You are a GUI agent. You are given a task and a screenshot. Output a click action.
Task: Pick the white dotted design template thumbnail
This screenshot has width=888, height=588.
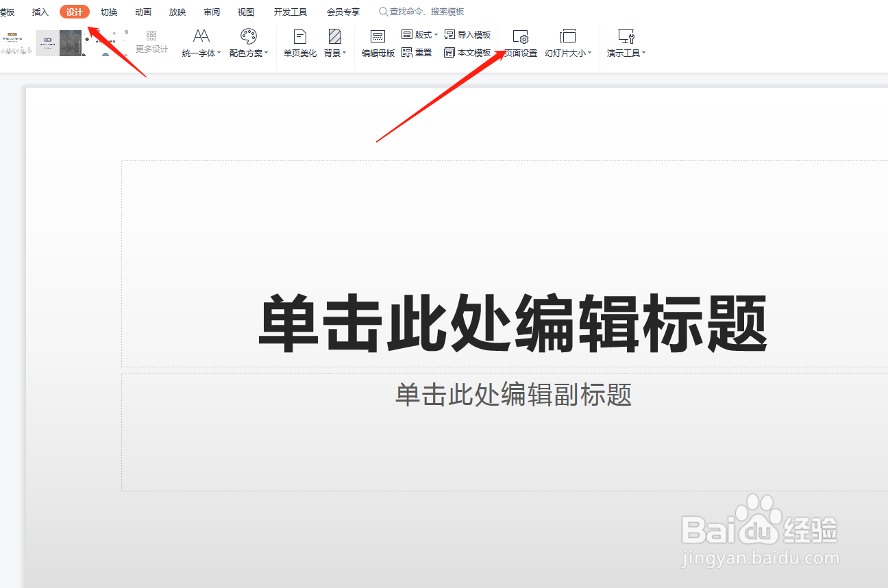coord(106,42)
